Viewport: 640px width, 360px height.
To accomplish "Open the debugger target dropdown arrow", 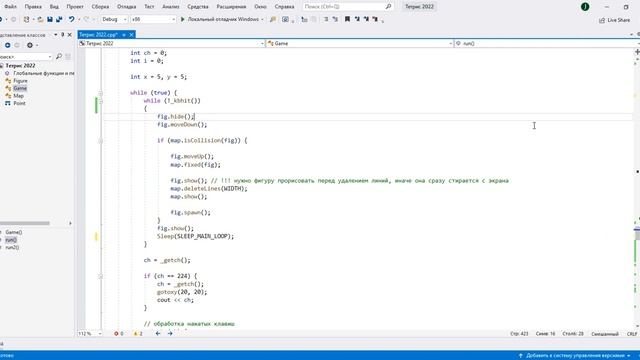I will (x=262, y=19).
